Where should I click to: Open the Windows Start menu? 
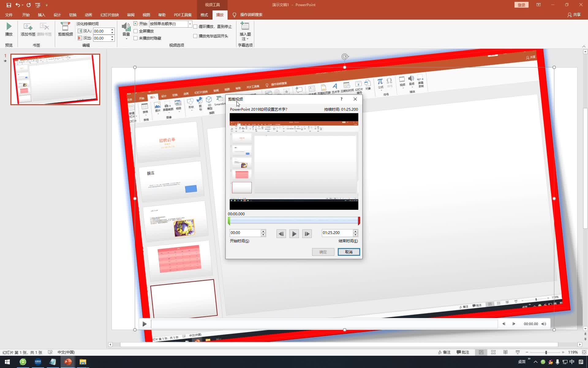coord(7,362)
